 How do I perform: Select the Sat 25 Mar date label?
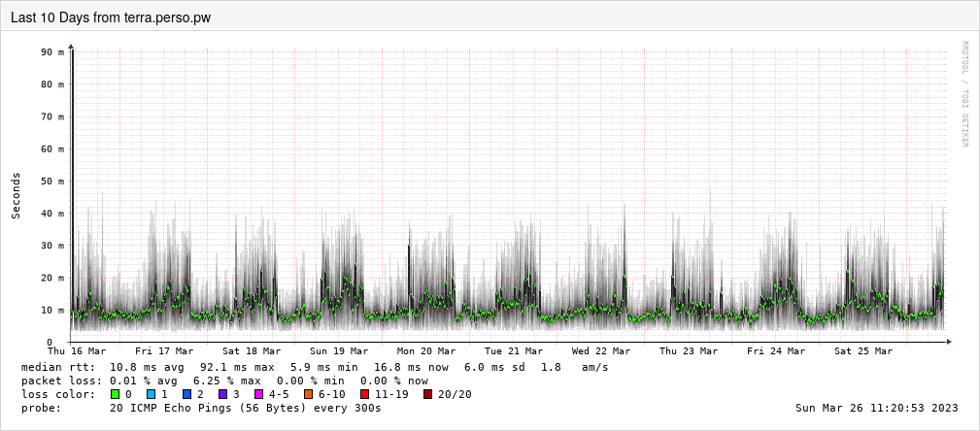(863, 351)
